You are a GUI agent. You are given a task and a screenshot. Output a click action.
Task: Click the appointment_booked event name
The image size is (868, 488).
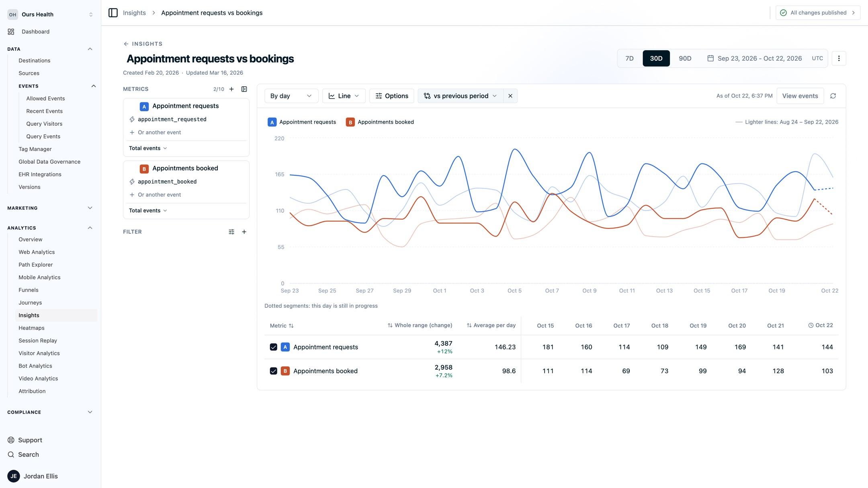167,182
